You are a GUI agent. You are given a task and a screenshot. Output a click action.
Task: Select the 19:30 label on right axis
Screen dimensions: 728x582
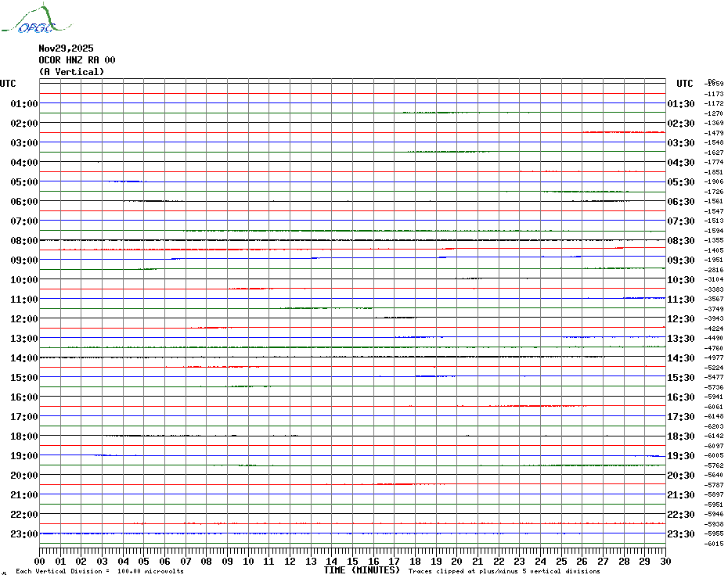(680, 456)
